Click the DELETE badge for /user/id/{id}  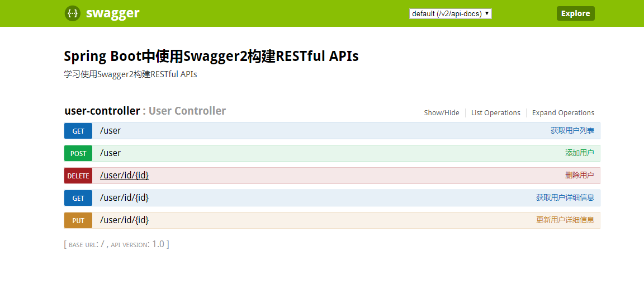coord(78,176)
